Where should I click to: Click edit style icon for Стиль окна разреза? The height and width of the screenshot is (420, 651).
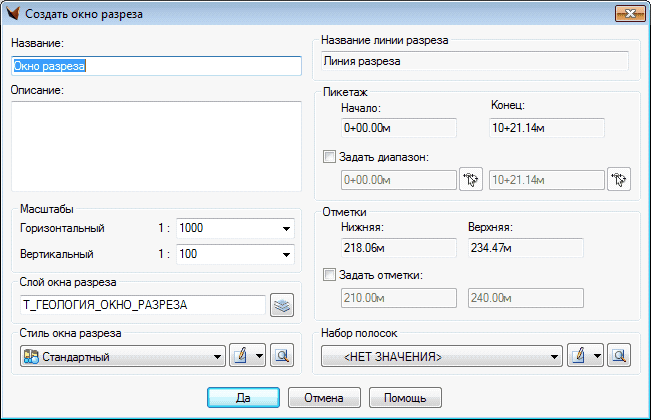240,356
